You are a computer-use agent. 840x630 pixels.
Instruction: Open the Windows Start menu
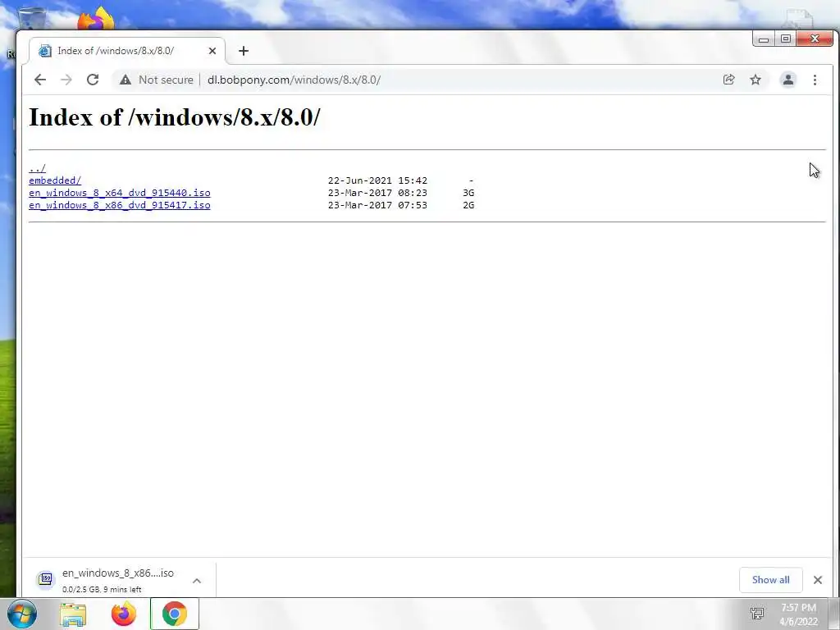(22, 614)
